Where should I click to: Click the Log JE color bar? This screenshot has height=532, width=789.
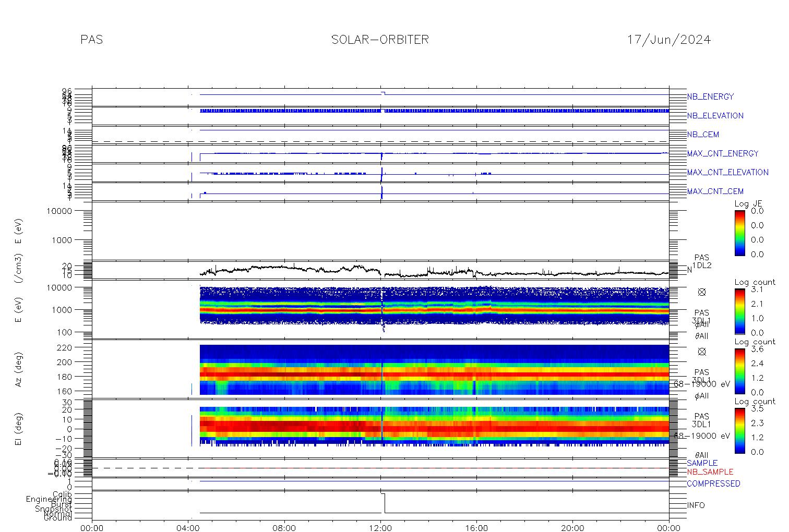pos(739,233)
